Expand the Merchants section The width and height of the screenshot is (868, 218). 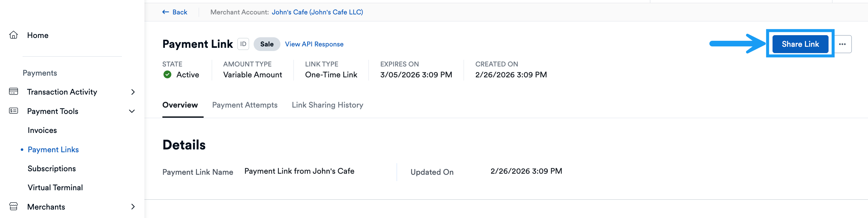pyautogui.click(x=133, y=207)
